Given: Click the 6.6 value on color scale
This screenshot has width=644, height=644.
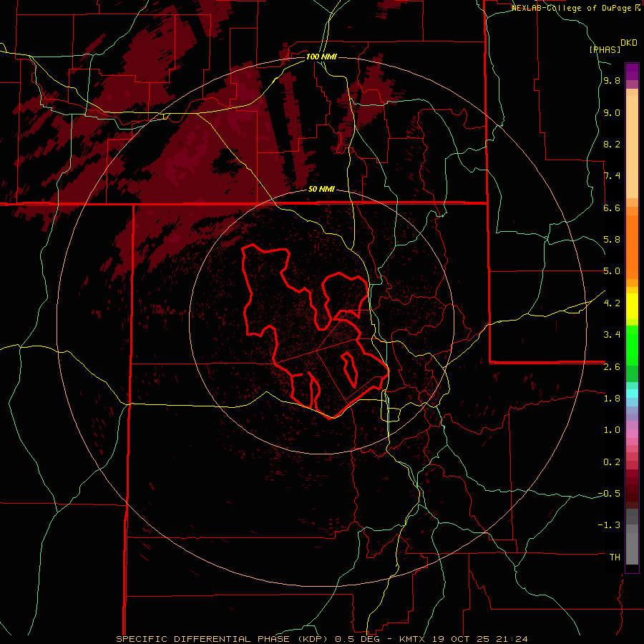Looking at the screenshot, I should pyautogui.click(x=612, y=208).
